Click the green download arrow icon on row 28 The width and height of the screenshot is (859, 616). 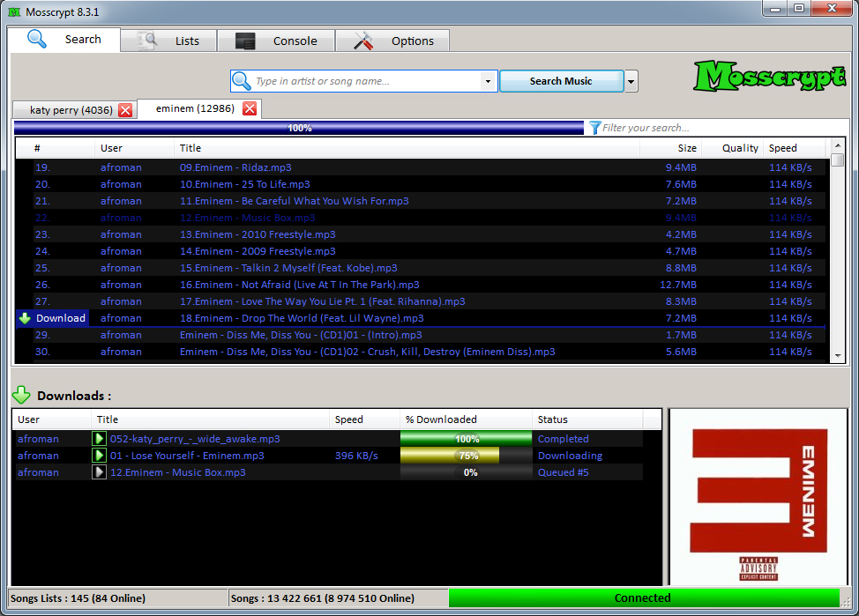25,318
